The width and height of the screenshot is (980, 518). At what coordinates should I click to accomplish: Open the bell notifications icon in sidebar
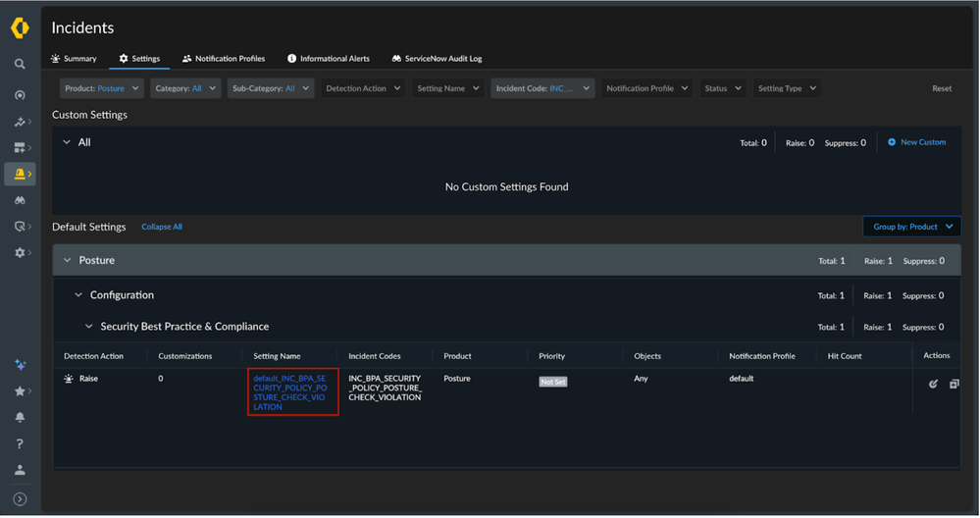click(x=20, y=418)
